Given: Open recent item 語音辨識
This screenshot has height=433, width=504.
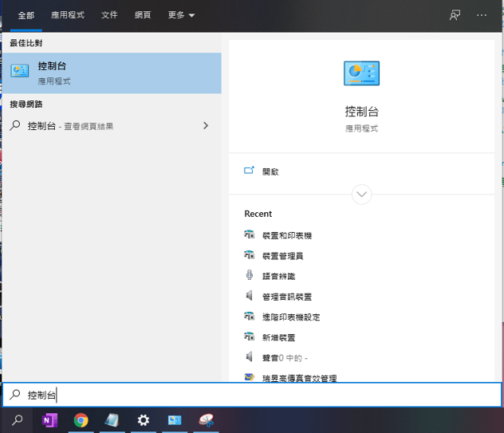Looking at the screenshot, I should 278,276.
